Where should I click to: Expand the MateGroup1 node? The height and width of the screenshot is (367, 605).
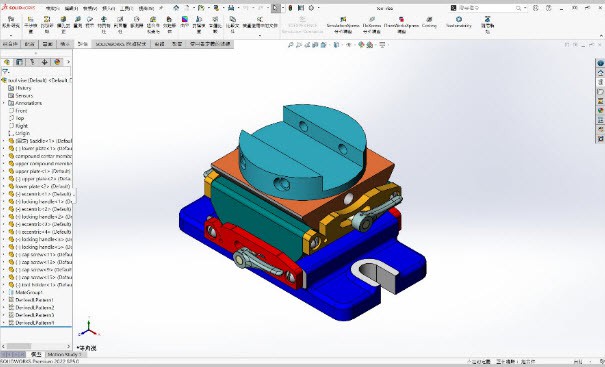(x=4, y=292)
